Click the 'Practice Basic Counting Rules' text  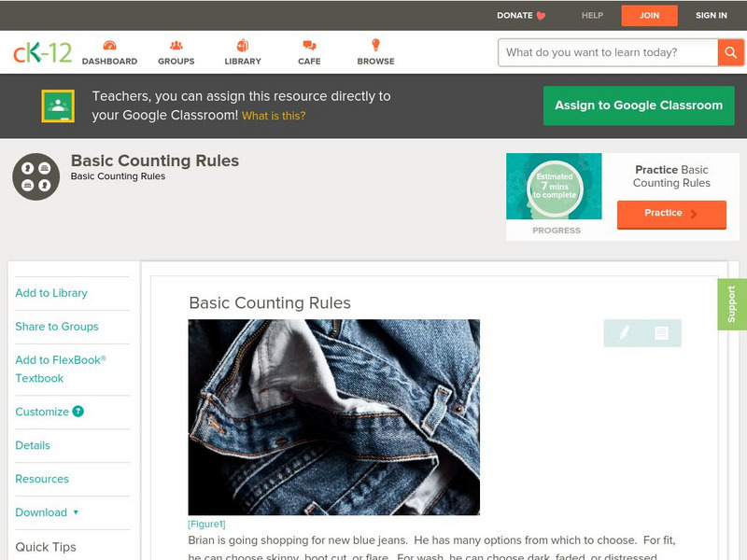click(671, 176)
